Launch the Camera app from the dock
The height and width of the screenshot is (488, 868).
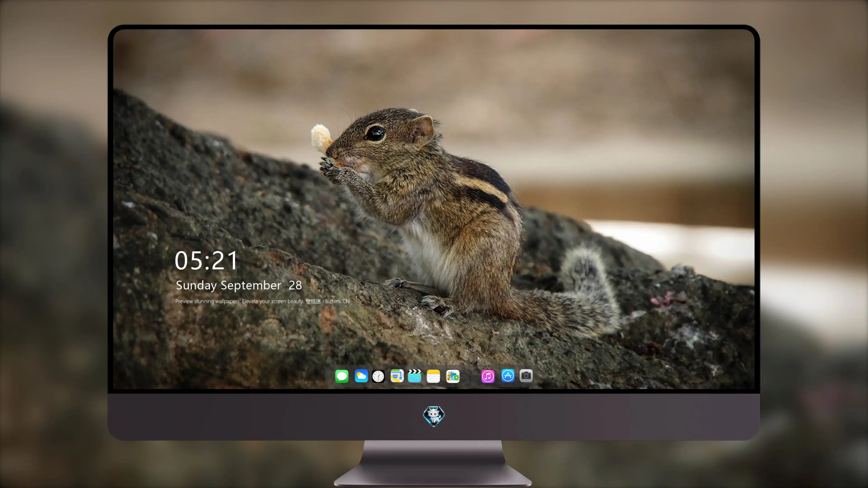(x=526, y=375)
